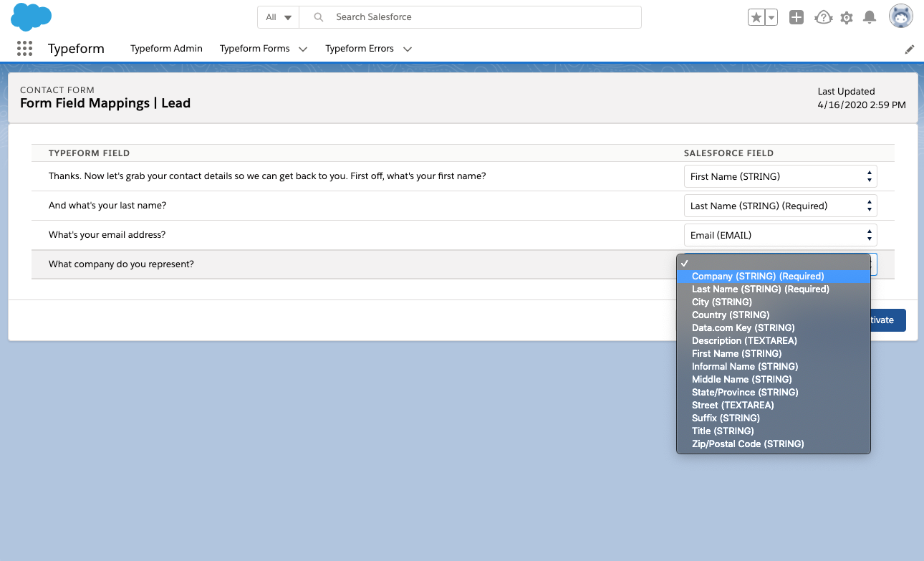Open the user profile avatar
This screenshot has width=924, height=561.
coord(901,16)
